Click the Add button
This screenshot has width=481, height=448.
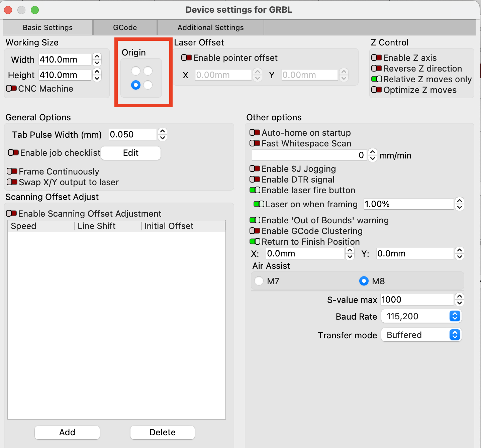67,432
